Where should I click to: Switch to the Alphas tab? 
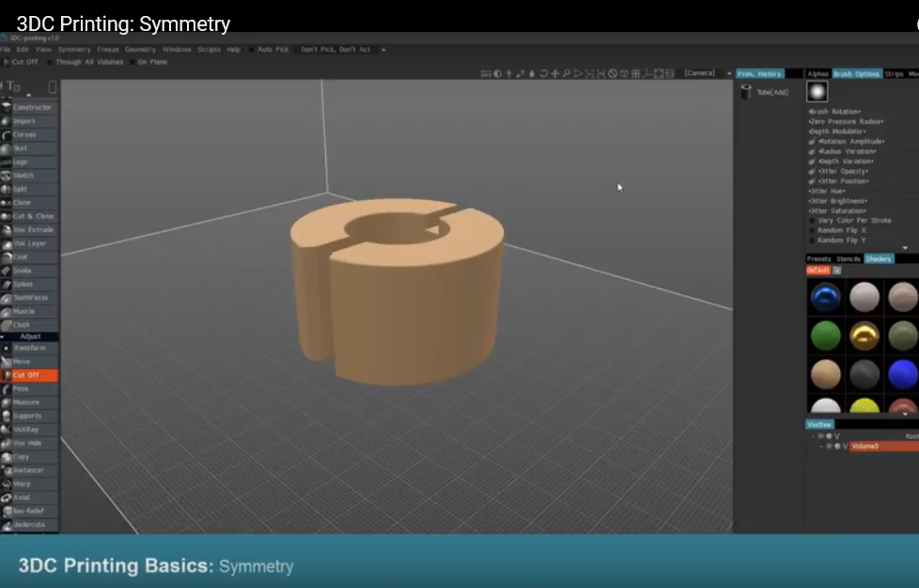[x=818, y=74]
